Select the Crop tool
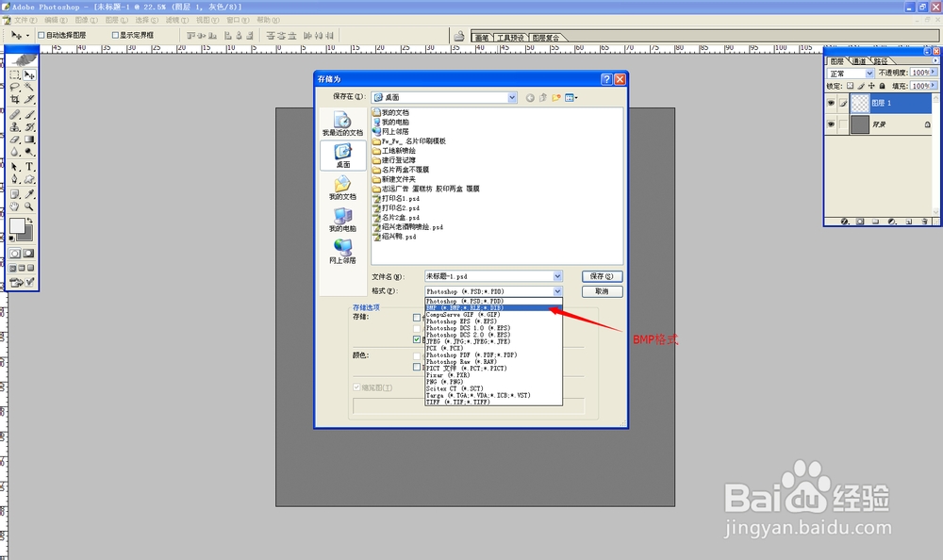The height and width of the screenshot is (560, 943). [15, 99]
